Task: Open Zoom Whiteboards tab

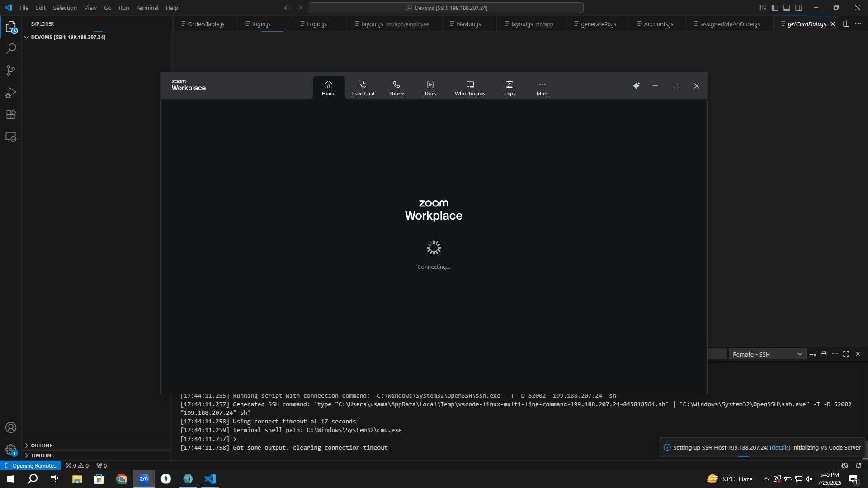Action: (x=470, y=88)
